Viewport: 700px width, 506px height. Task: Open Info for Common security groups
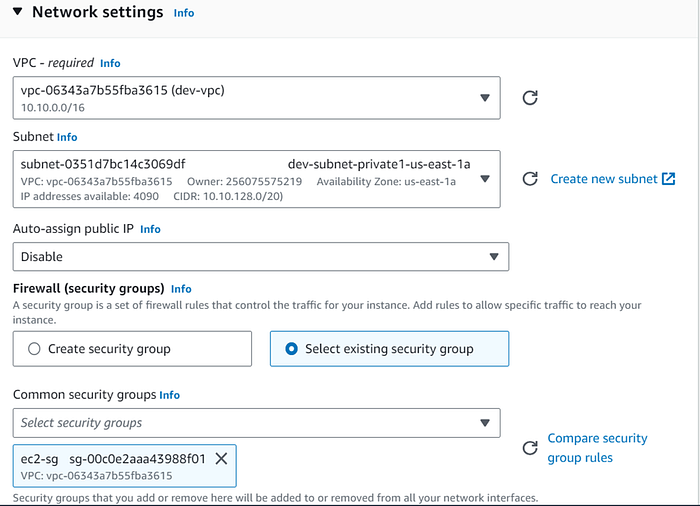coord(170,395)
